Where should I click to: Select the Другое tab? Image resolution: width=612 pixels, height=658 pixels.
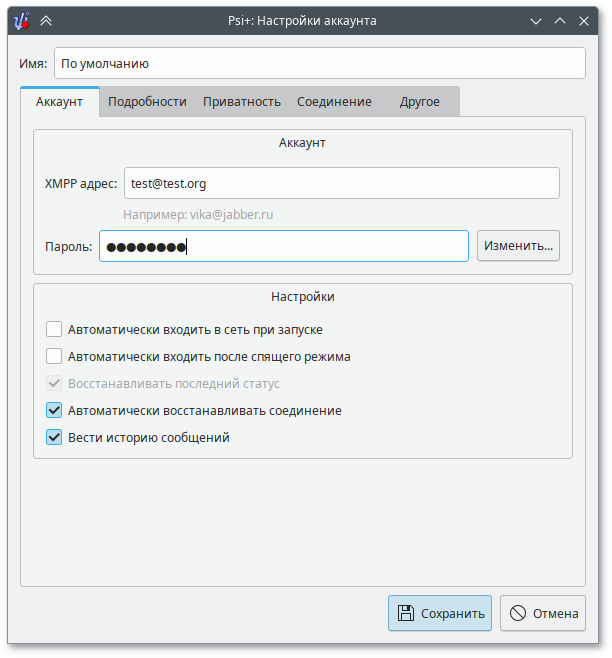coord(420,102)
